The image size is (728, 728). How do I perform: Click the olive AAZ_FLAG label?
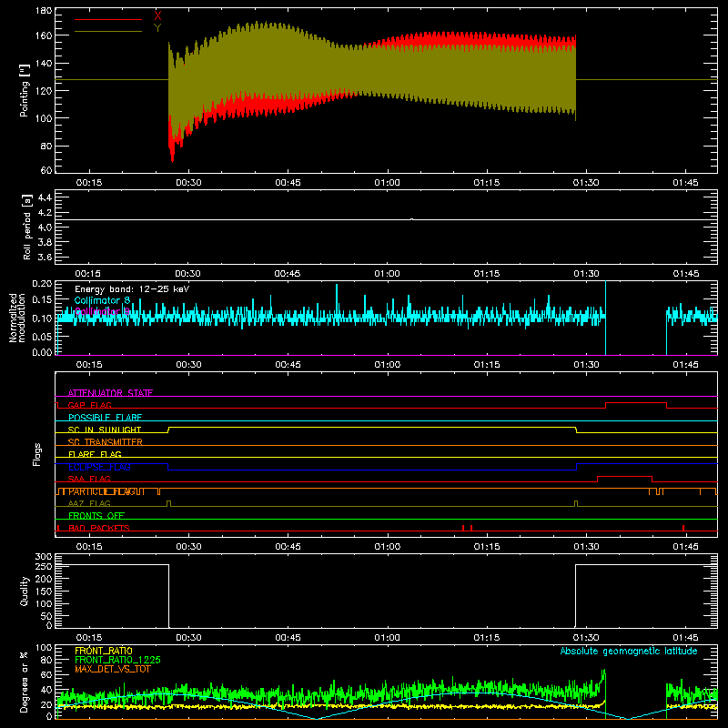[x=89, y=503]
